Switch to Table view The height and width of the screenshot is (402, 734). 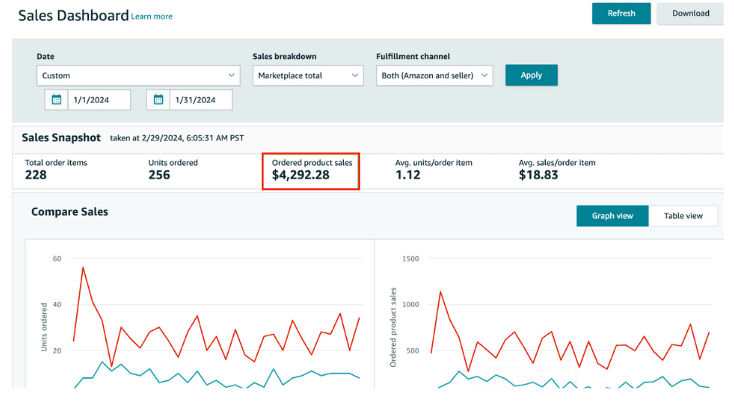coord(684,216)
